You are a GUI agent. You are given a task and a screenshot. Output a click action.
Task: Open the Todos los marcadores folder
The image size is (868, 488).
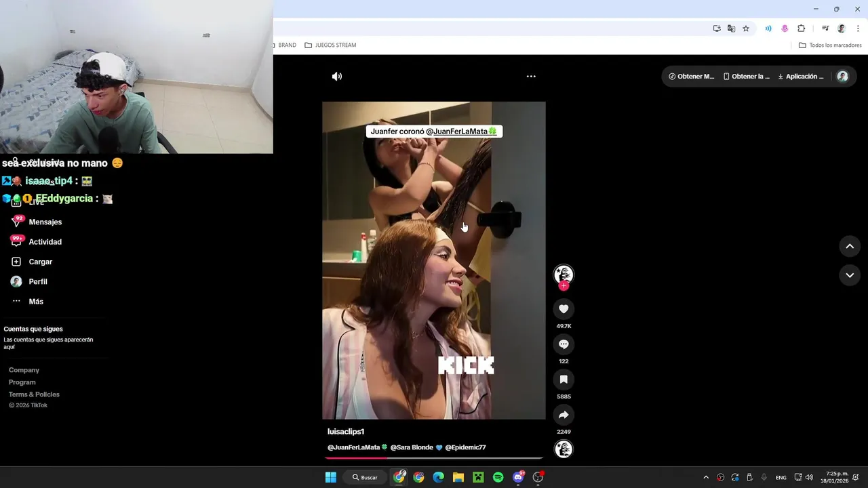tap(830, 45)
